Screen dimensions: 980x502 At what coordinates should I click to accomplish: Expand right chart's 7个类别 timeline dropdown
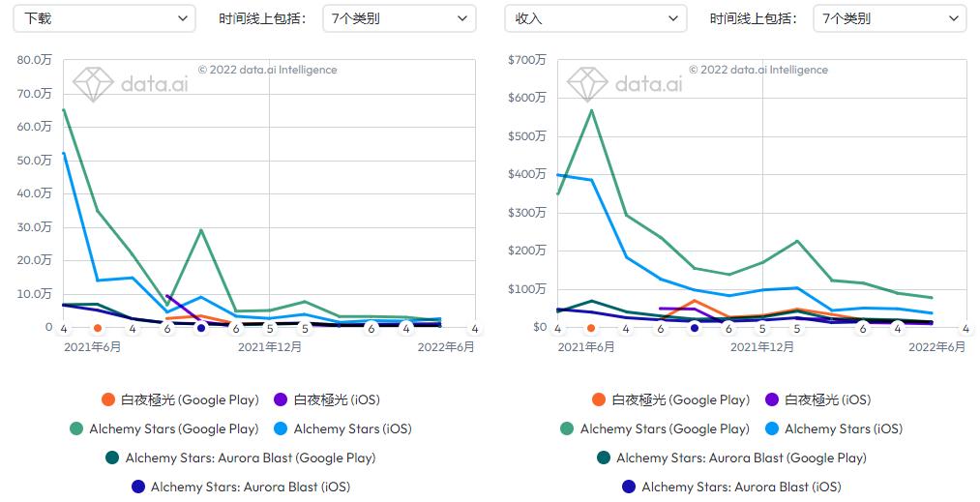coord(890,18)
